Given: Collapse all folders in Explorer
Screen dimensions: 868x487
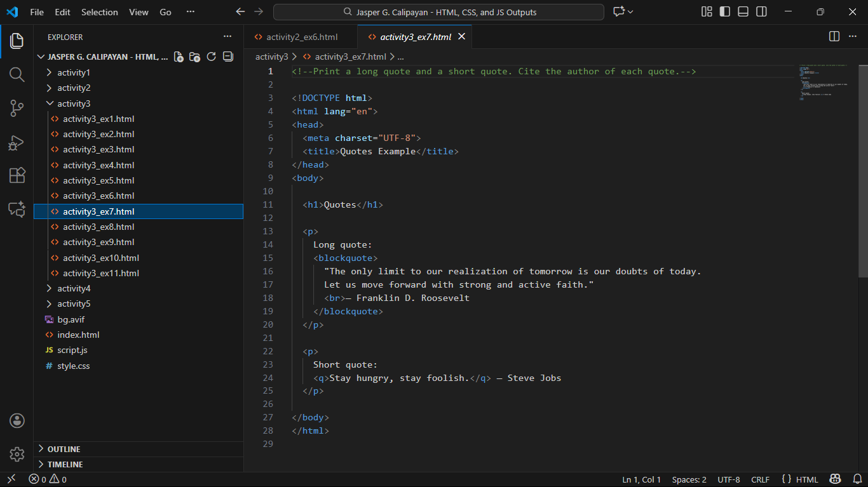Looking at the screenshot, I should 228,57.
